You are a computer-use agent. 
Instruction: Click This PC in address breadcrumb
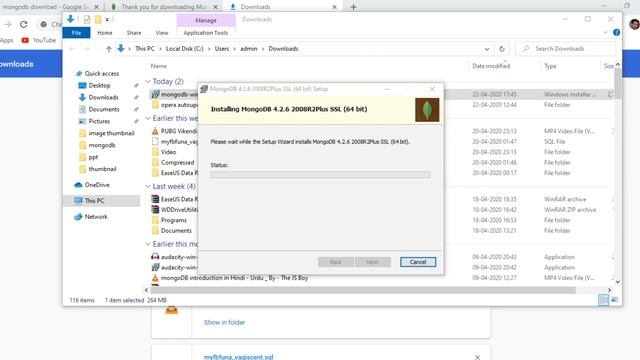click(x=145, y=49)
